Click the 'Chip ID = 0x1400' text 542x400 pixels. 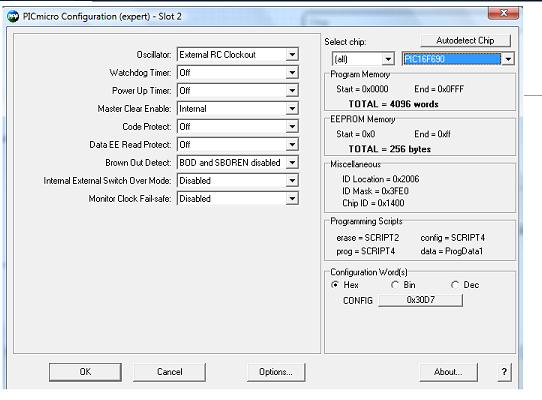tap(373, 203)
